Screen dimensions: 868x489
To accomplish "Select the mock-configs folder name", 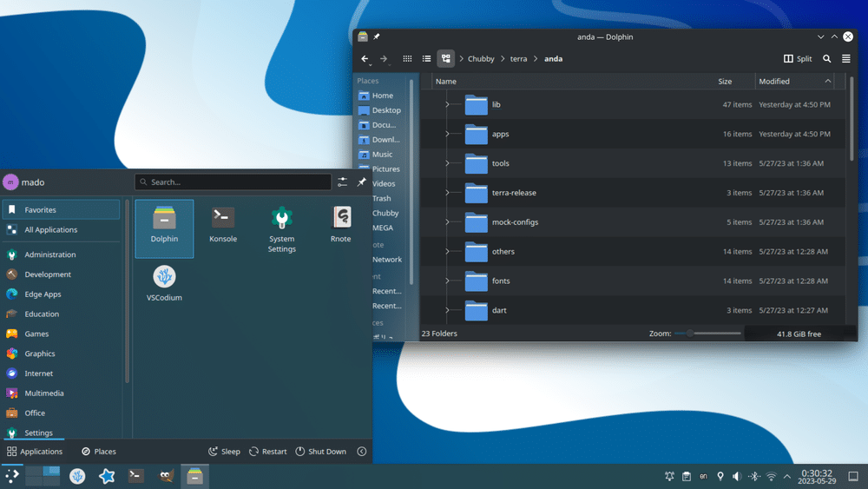I will click(515, 222).
